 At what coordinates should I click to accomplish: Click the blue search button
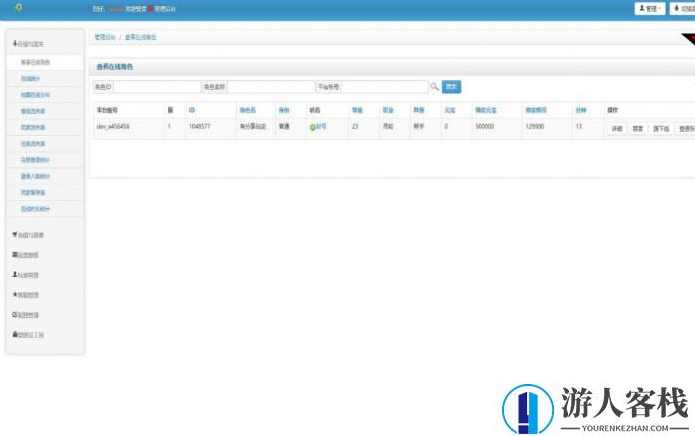pos(451,87)
